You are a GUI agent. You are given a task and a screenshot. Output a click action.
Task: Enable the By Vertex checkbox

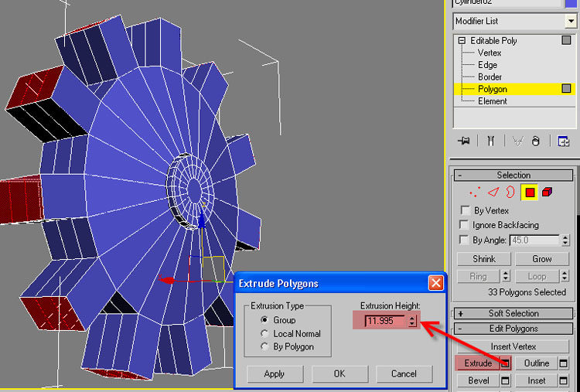point(465,210)
